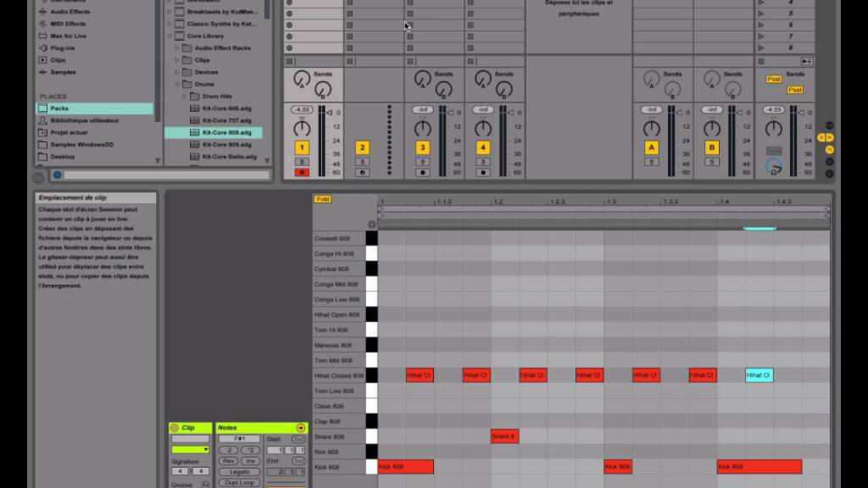Viewport: 868px width, 488px height.
Task: Click track 1 Send A knob
Action: click(x=302, y=79)
